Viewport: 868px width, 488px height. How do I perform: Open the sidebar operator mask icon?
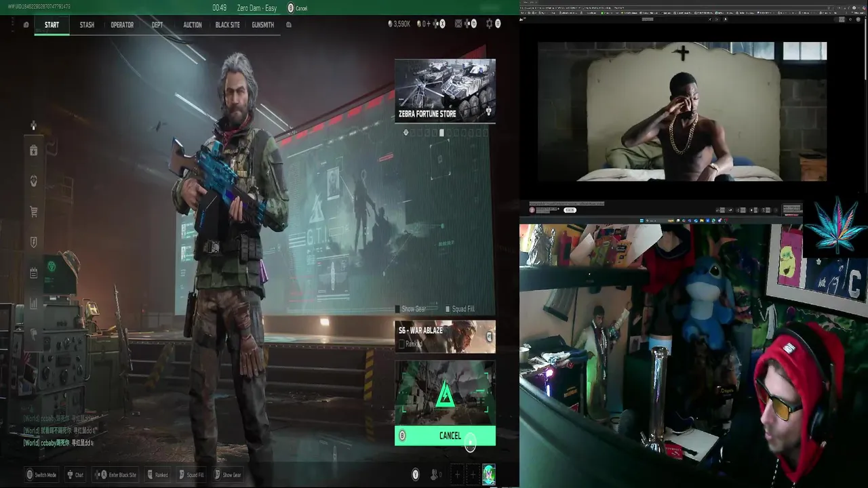(x=33, y=181)
